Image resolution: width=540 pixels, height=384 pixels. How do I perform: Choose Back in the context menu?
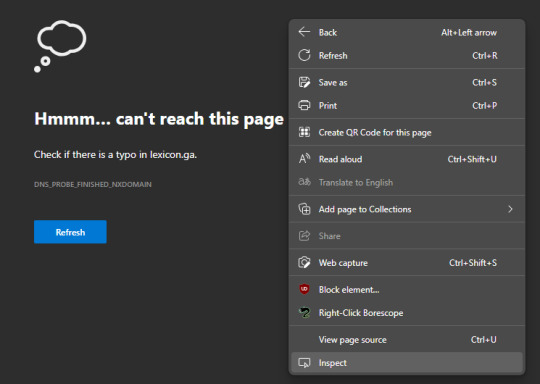(407, 32)
